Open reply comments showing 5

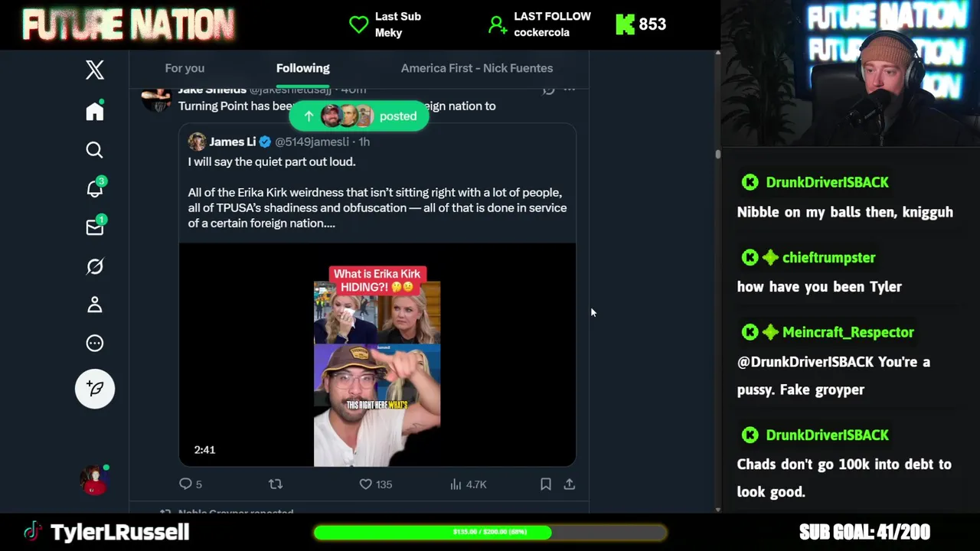191,484
